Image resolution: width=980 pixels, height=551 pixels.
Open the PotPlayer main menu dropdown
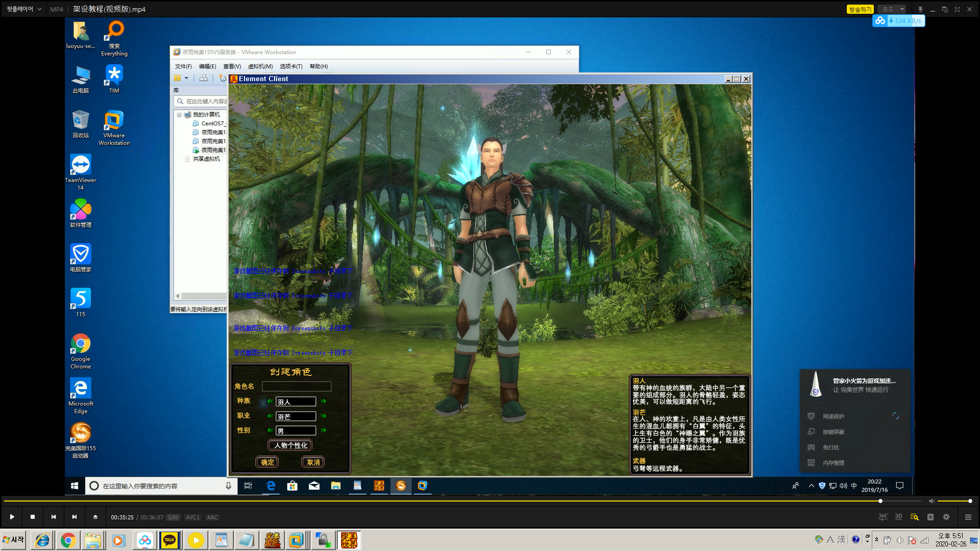click(23, 9)
